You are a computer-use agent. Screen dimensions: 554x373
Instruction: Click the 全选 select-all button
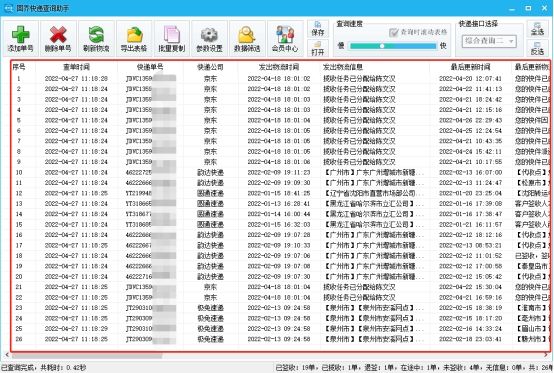tap(537, 29)
